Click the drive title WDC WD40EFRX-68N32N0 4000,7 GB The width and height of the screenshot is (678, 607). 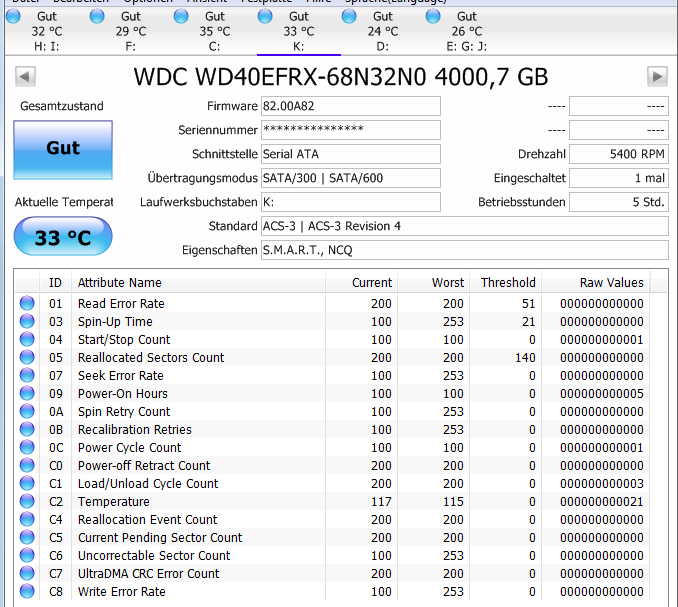(341, 77)
